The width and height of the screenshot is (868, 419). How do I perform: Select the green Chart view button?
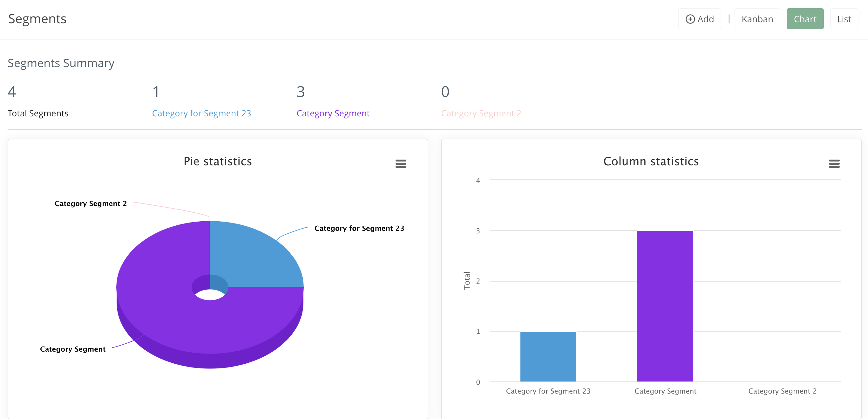(x=805, y=19)
